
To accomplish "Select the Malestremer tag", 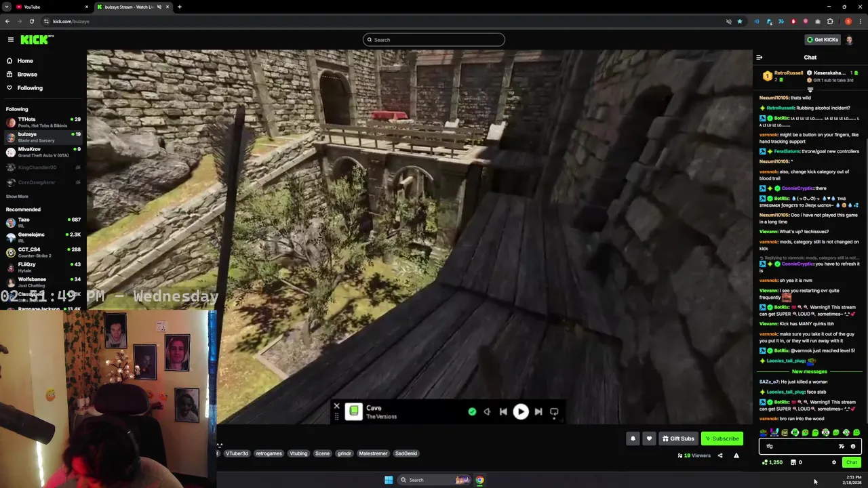I will [x=373, y=453].
